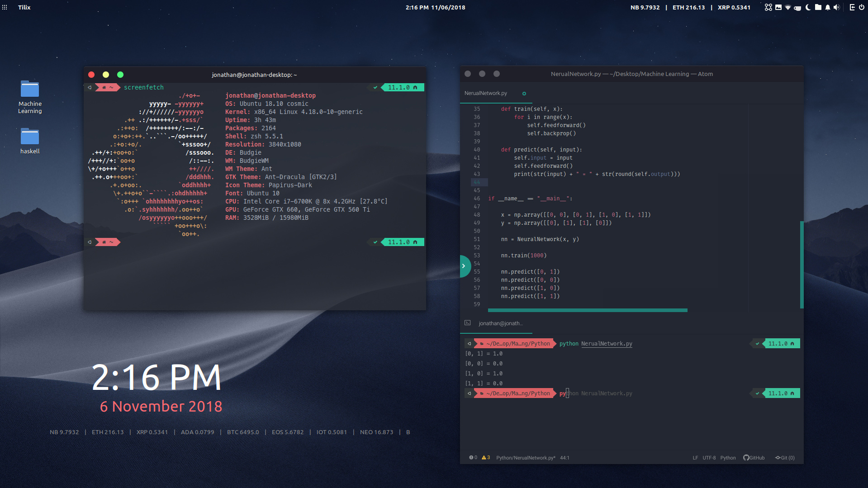
Task: Open the Places folder icon in top panel
Action: [x=818, y=7]
